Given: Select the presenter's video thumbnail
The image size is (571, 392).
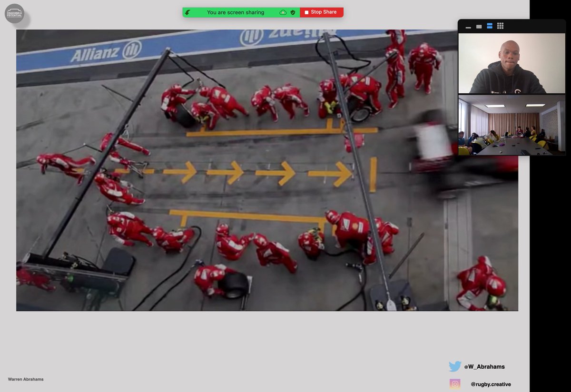Looking at the screenshot, I should 512,63.
